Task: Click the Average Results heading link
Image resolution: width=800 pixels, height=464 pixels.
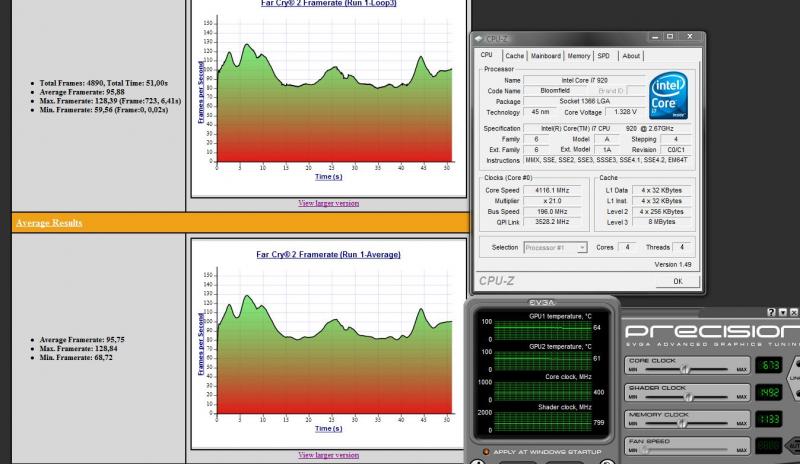Action: tap(49, 223)
